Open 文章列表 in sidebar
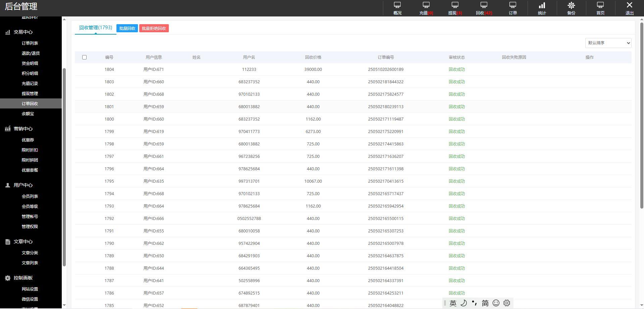The image size is (644, 309). click(30, 263)
